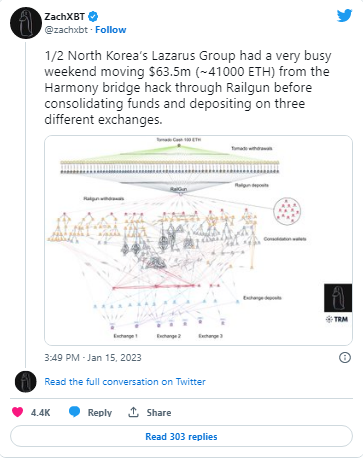
Task: Click the Share label text
Action: (x=159, y=412)
